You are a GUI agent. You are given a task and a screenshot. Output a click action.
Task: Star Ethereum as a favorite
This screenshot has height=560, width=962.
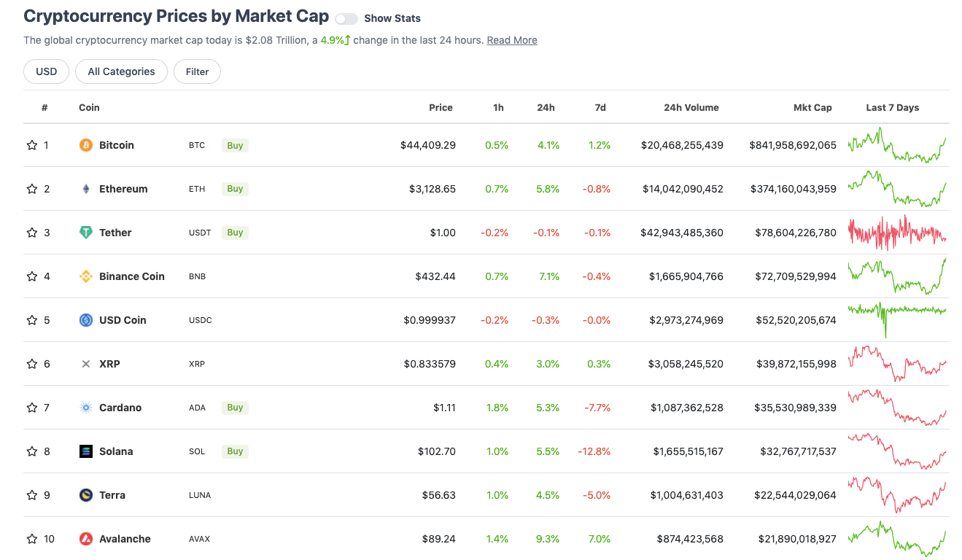(x=32, y=189)
